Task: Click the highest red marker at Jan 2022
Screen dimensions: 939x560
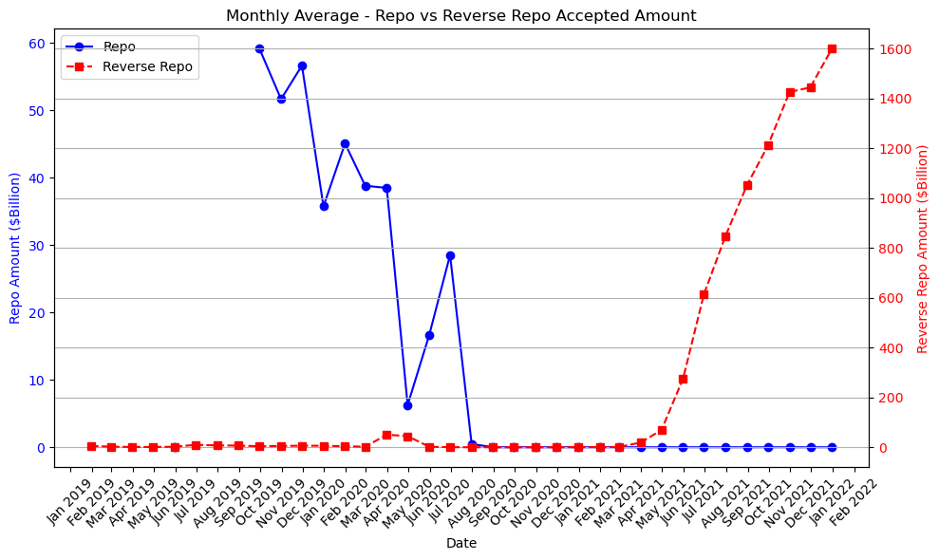Action: pos(833,47)
